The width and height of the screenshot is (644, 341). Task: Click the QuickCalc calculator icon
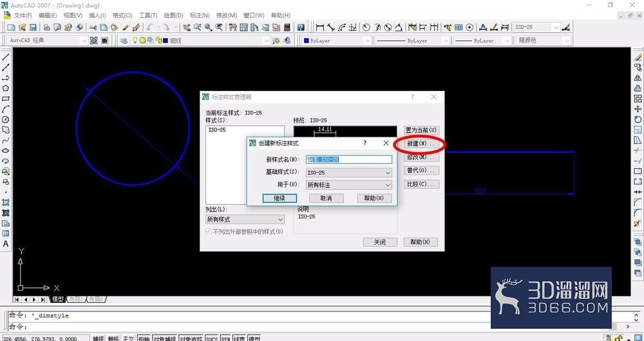tap(287, 28)
